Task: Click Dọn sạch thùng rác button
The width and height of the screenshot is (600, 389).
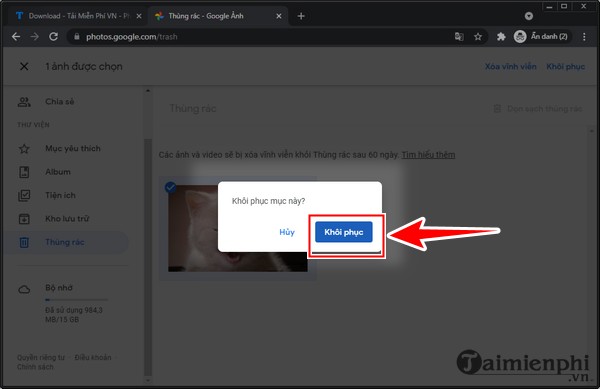Action: click(537, 109)
